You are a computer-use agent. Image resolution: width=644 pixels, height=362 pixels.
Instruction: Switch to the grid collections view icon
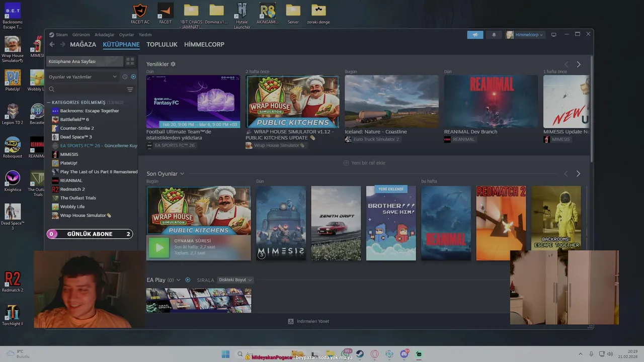point(130,61)
